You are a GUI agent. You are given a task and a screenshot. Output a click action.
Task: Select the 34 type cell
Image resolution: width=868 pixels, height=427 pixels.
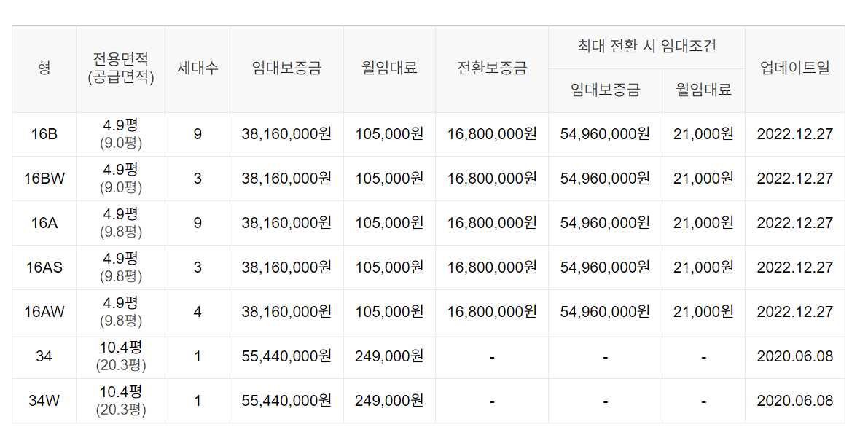click(44, 356)
